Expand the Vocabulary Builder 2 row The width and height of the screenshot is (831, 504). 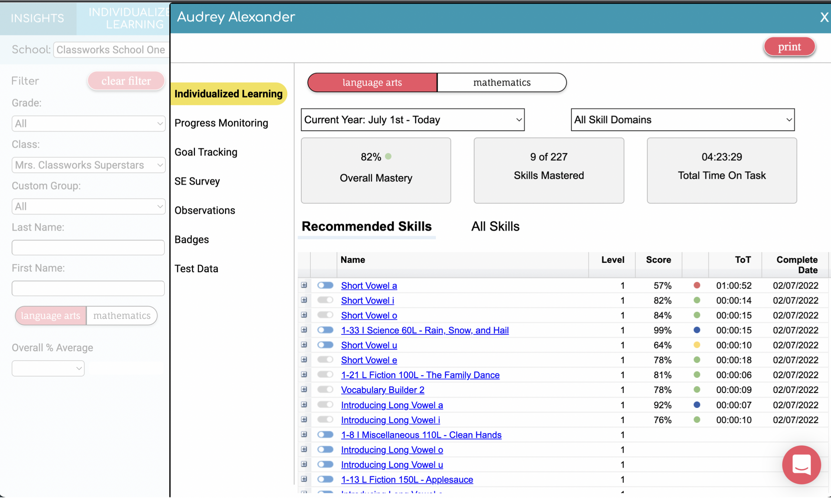pos(304,389)
